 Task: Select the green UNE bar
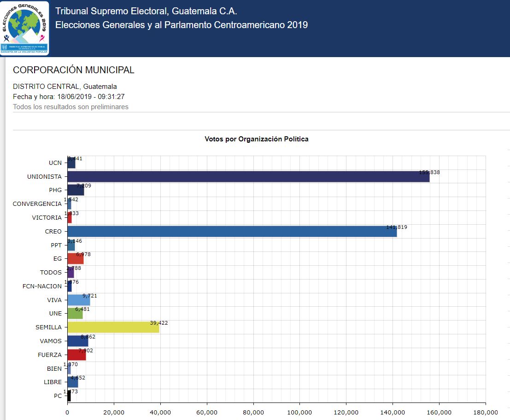(x=75, y=314)
